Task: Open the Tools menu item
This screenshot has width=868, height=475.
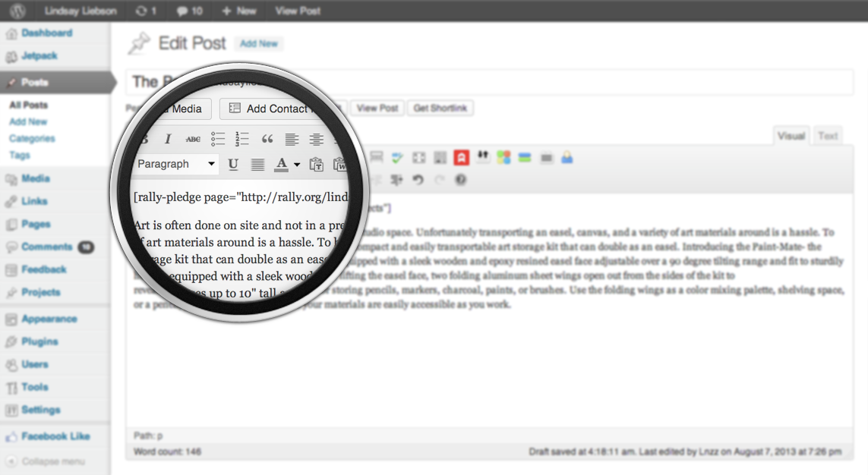Action: 35,387
